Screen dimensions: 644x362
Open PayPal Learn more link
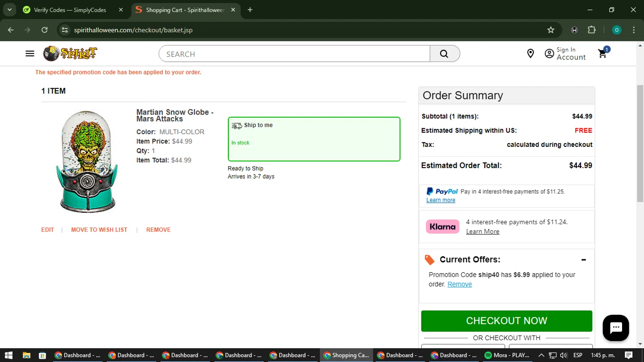point(440,200)
